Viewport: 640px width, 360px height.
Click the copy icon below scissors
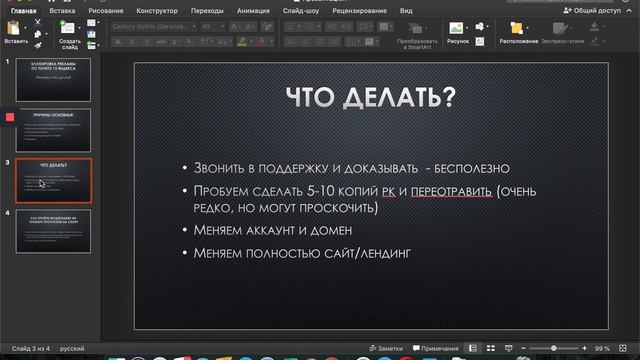pyautogui.click(x=38, y=34)
